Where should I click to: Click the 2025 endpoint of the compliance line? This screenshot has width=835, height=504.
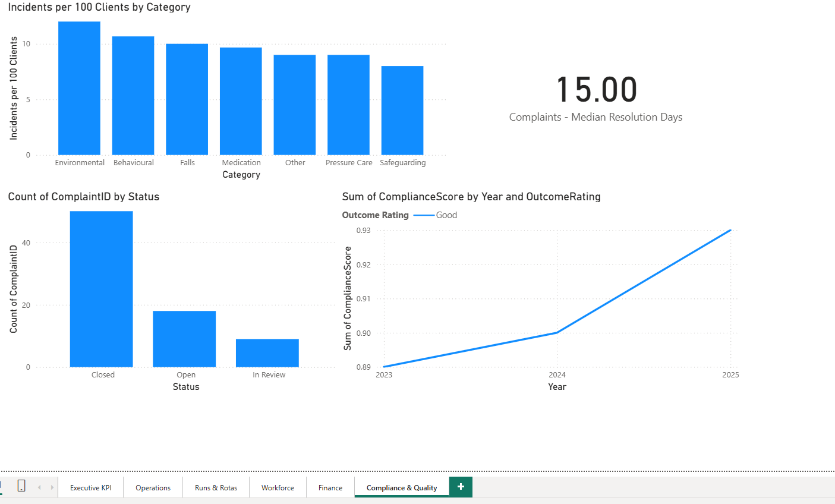point(730,231)
